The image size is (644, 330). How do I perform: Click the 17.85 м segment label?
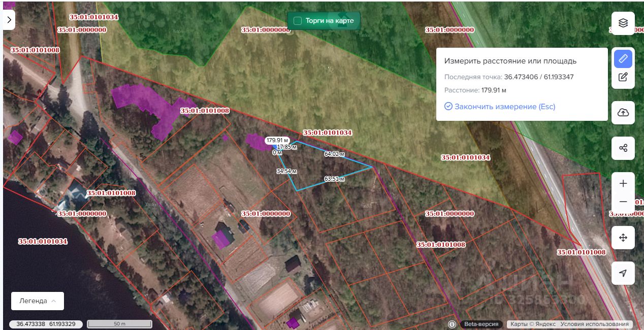pyautogui.click(x=286, y=147)
